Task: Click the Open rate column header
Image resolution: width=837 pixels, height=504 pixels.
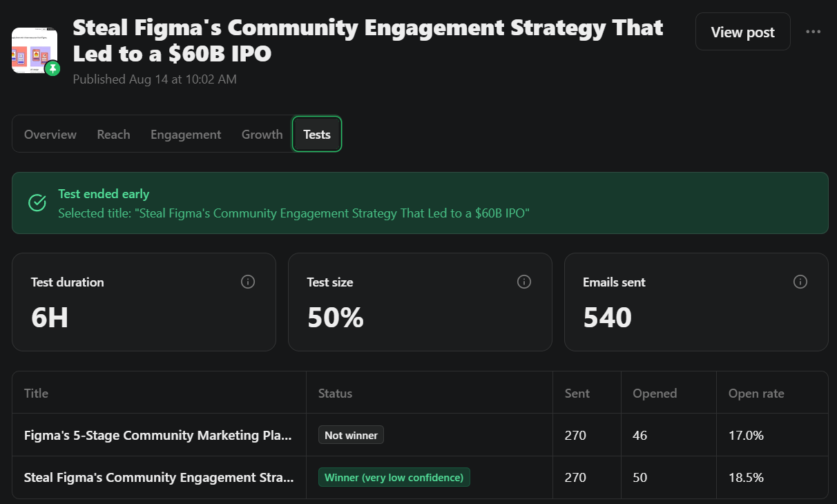Action: click(x=756, y=394)
